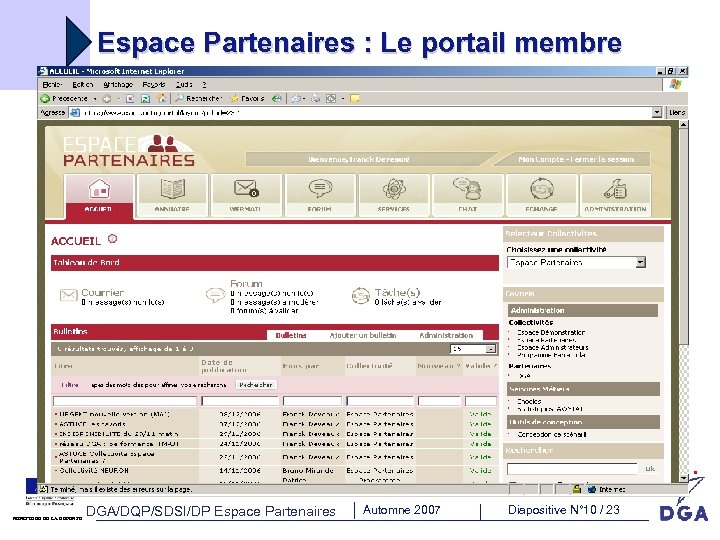Click the Tableau de Bord header bar
This screenshot has width=720, height=540.
point(275,263)
